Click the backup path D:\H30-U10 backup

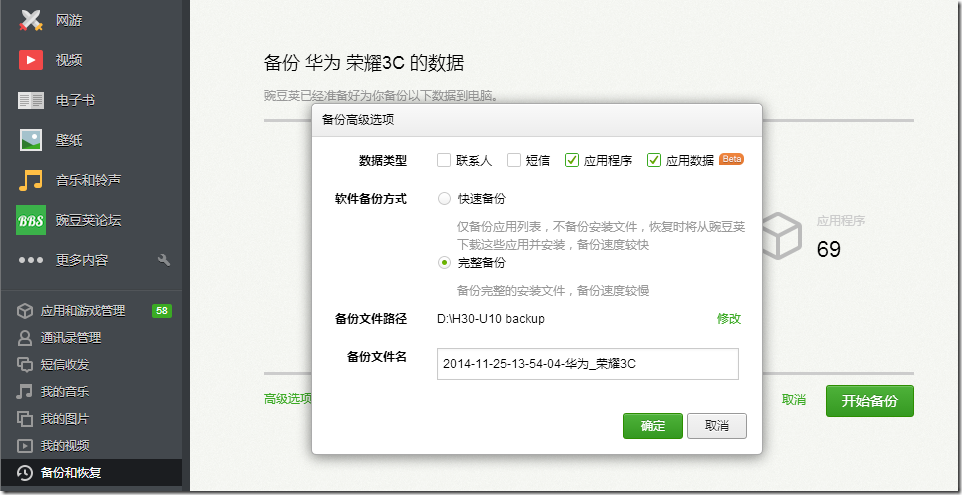click(491, 319)
